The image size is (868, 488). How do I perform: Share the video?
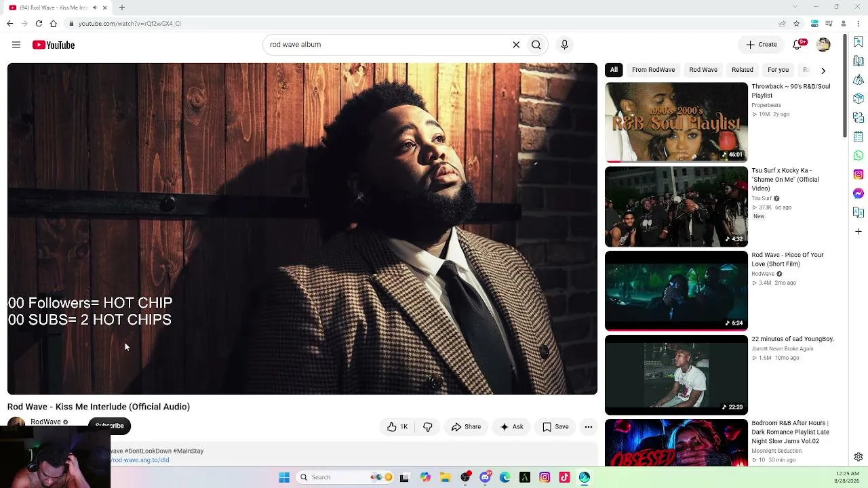coord(466,427)
